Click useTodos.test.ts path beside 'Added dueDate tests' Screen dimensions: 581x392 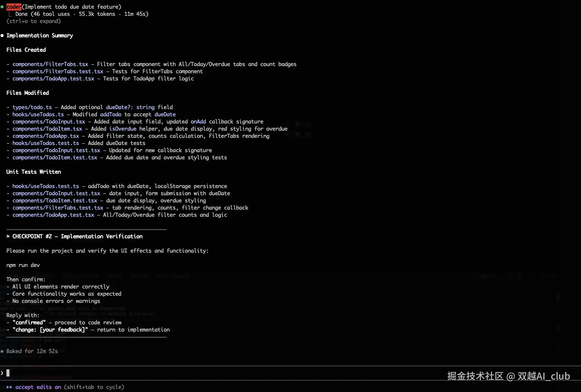46,143
